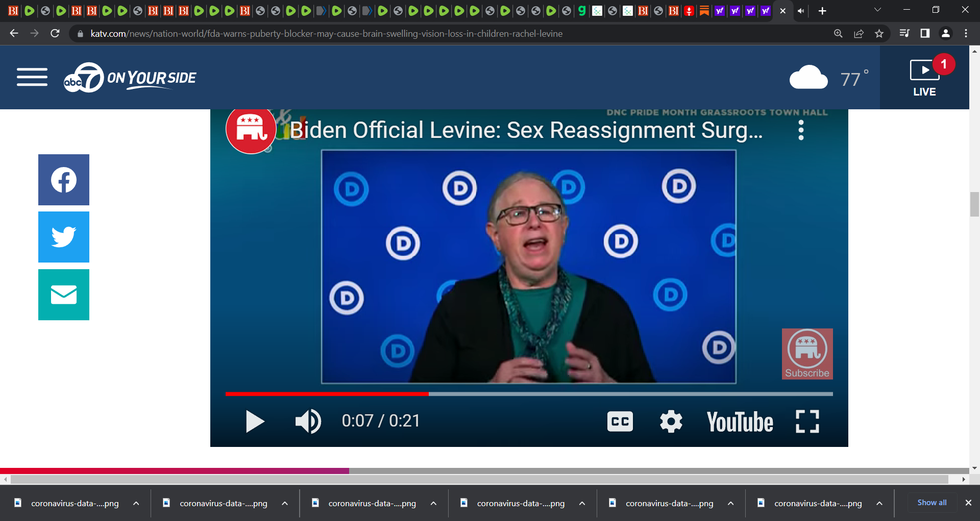Image resolution: width=980 pixels, height=521 pixels.
Task: Open the browser profile icon
Action: (x=945, y=33)
